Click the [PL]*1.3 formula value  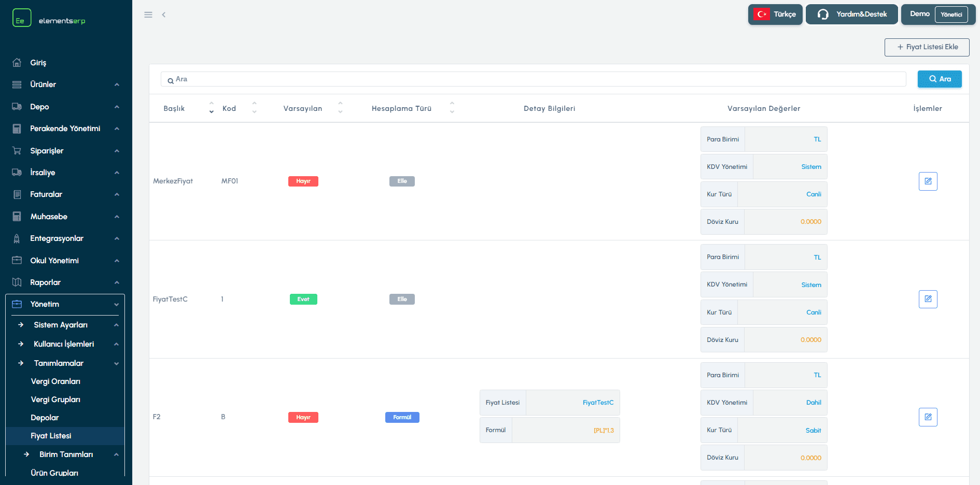pos(604,431)
